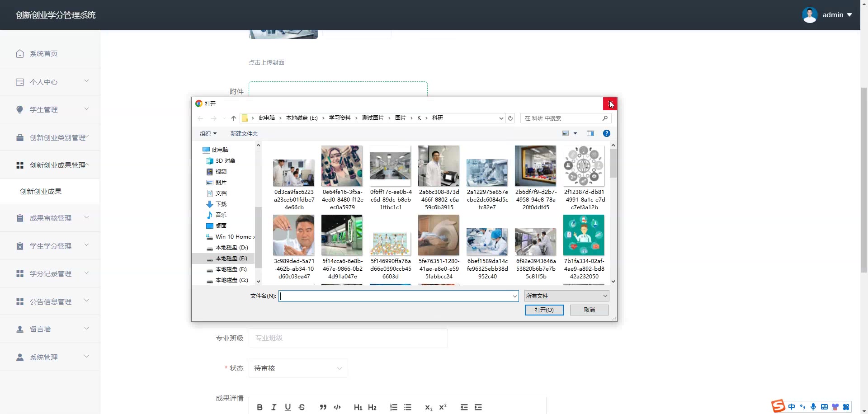868x414 pixels.
Task: Toggle Italic formatting in editor
Action: pos(274,407)
